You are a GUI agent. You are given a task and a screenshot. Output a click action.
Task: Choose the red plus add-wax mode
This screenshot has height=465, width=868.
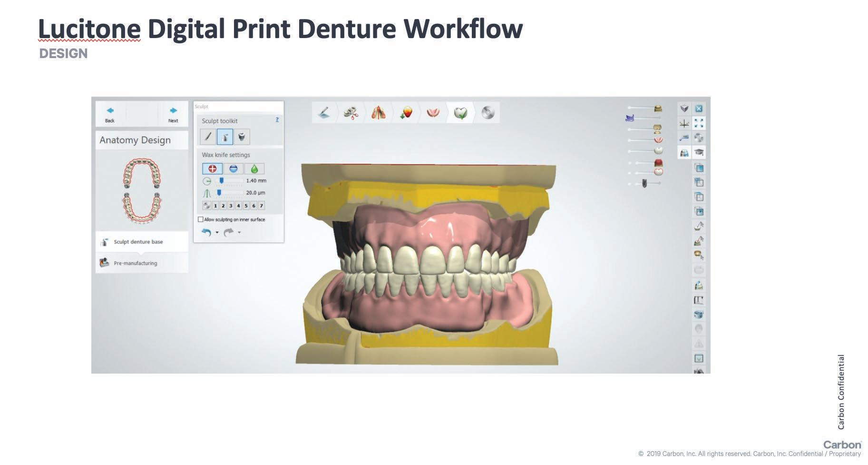coord(212,168)
